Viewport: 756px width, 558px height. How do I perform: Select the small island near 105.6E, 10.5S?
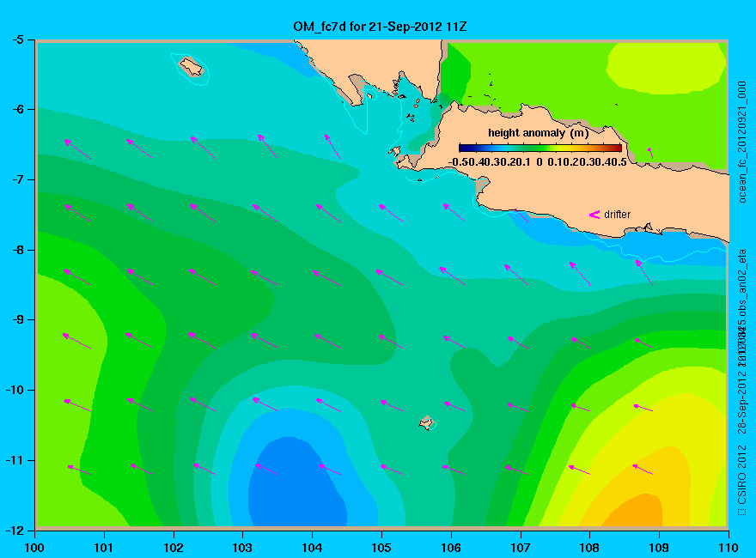(x=426, y=422)
